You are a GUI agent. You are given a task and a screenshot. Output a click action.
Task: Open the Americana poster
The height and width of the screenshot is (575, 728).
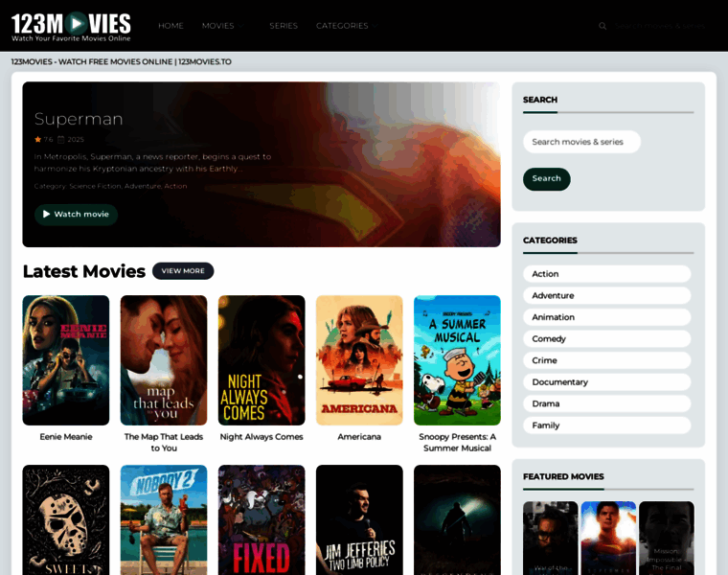tap(359, 360)
